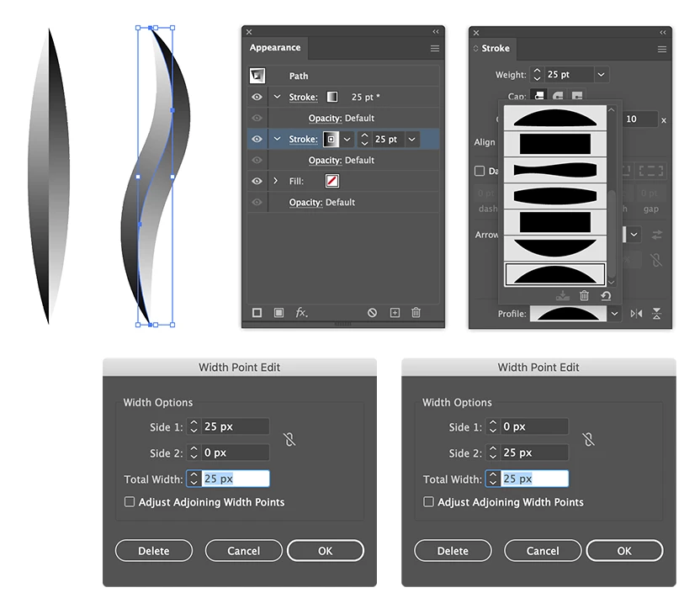
Task: Collapse the first Stroke row chevron
Action: pos(278,97)
